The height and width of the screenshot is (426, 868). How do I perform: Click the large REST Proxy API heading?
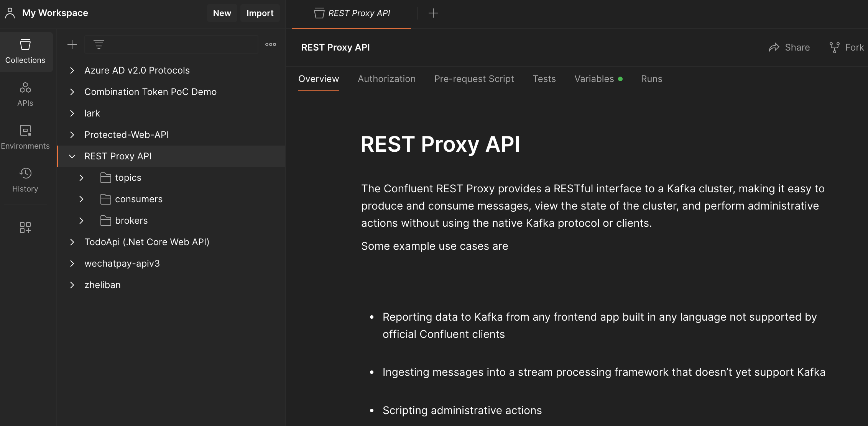pyautogui.click(x=440, y=144)
